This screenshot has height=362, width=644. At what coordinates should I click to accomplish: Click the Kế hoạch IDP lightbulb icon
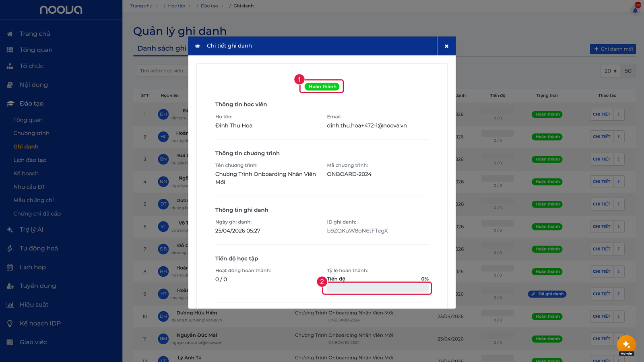point(10,323)
